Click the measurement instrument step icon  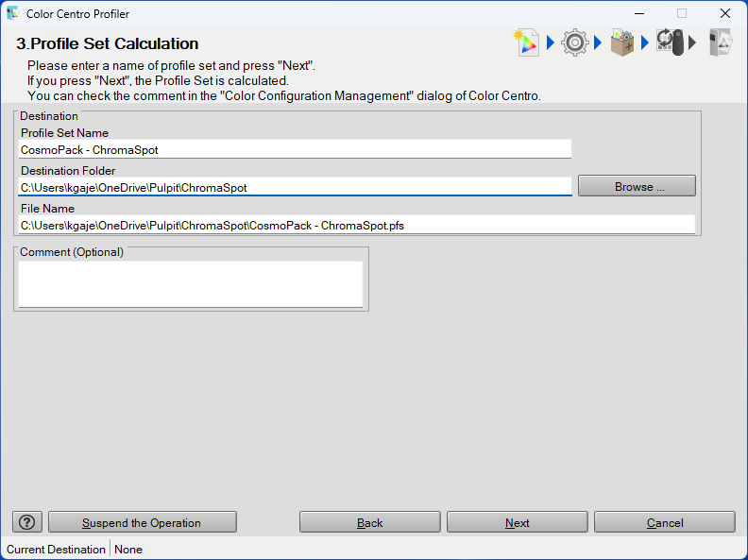(671, 42)
